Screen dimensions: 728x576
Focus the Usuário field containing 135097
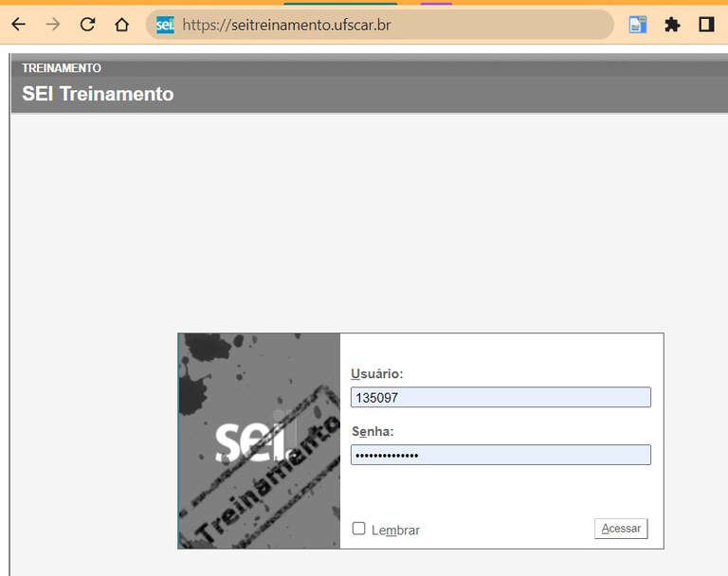500,397
